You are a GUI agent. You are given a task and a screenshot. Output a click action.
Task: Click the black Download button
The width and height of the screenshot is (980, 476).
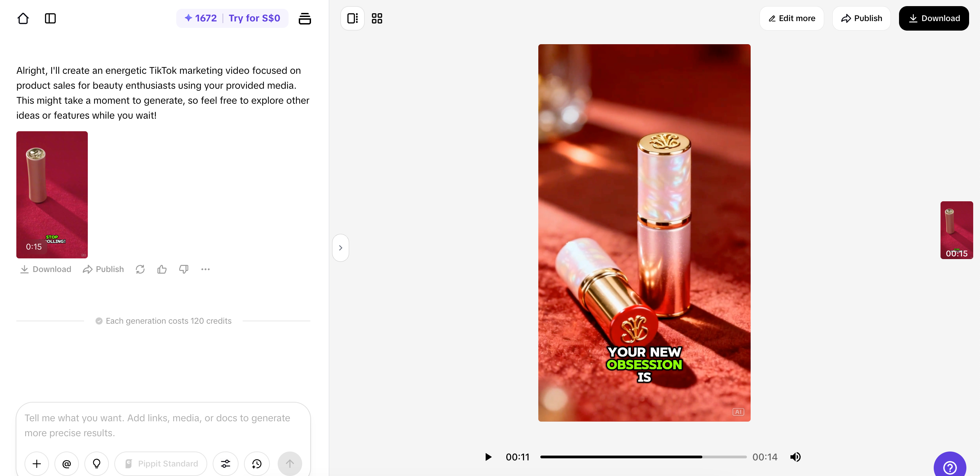[x=934, y=18]
